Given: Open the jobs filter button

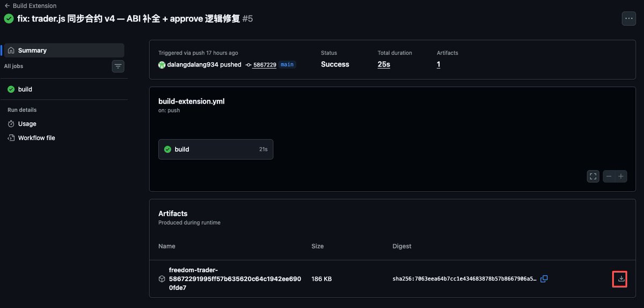Looking at the screenshot, I should pyautogui.click(x=118, y=66).
